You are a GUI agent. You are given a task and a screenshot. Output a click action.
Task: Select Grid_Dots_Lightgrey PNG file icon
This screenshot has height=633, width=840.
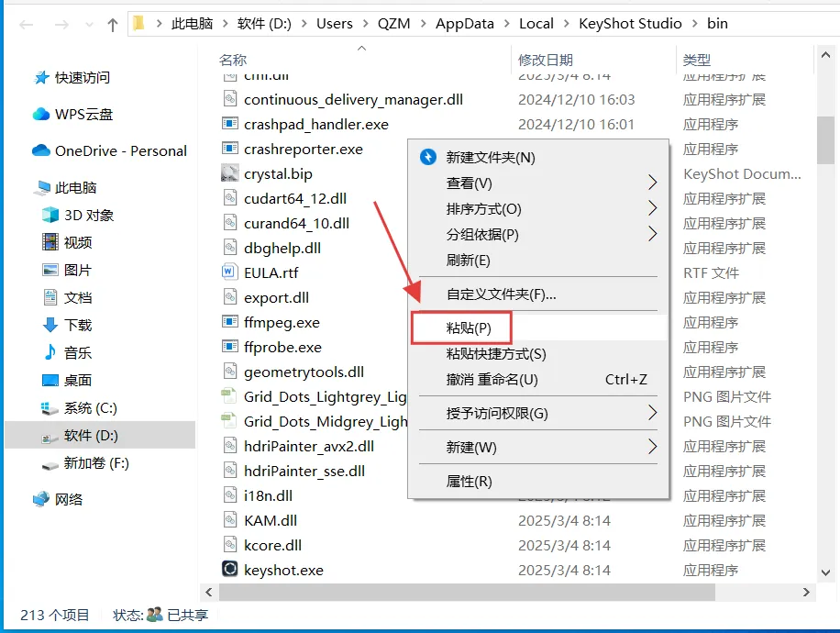pyautogui.click(x=230, y=396)
